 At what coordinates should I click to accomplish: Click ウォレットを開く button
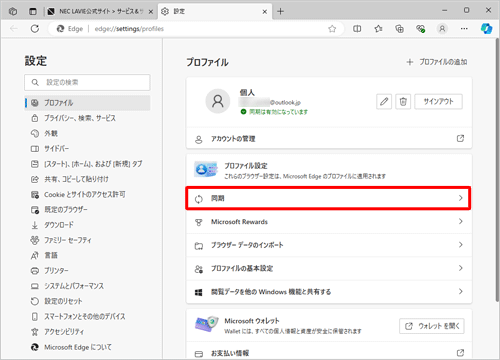click(432, 326)
